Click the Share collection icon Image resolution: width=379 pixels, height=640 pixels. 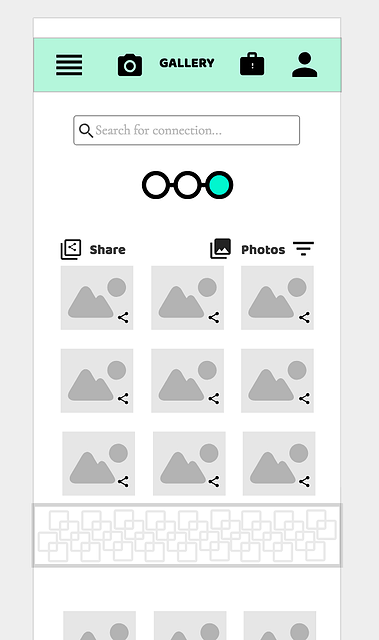(71, 249)
